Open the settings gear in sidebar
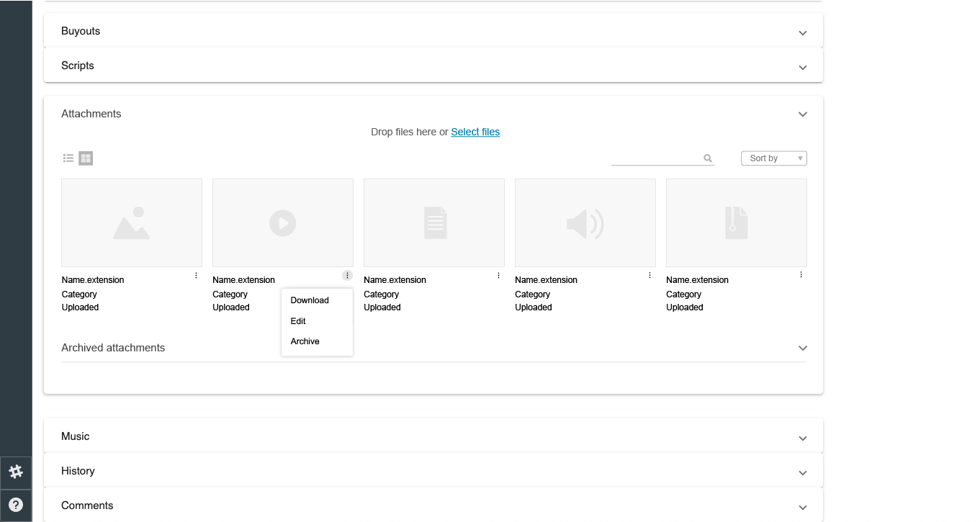The width and height of the screenshot is (980, 522). (16, 472)
